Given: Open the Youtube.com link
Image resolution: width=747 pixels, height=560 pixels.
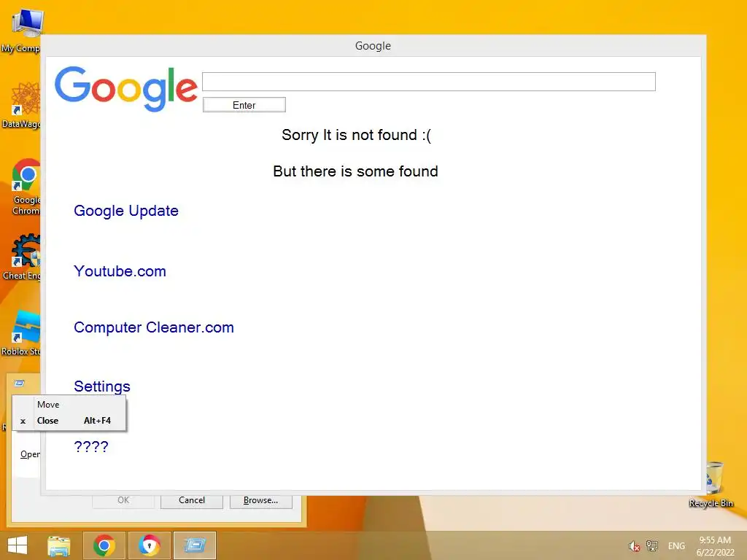Looking at the screenshot, I should (x=120, y=271).
